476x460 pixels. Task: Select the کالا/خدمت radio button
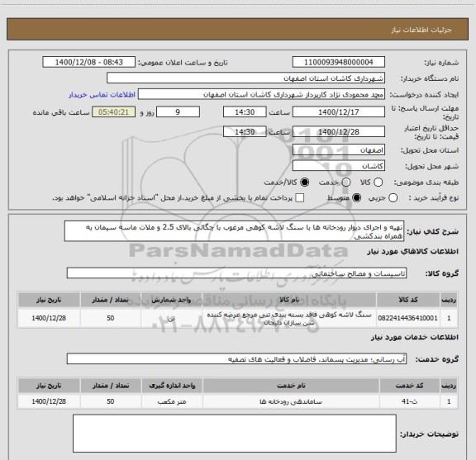(x=304, y=183)
